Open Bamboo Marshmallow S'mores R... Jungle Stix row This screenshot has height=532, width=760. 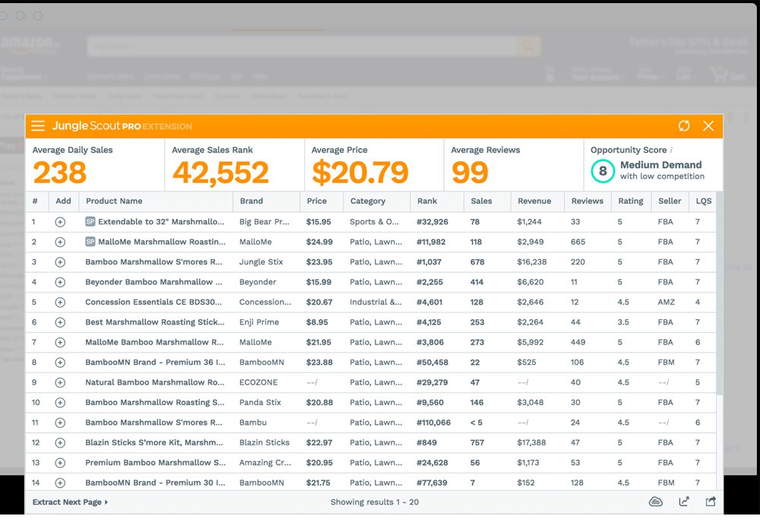pos(154,262)
